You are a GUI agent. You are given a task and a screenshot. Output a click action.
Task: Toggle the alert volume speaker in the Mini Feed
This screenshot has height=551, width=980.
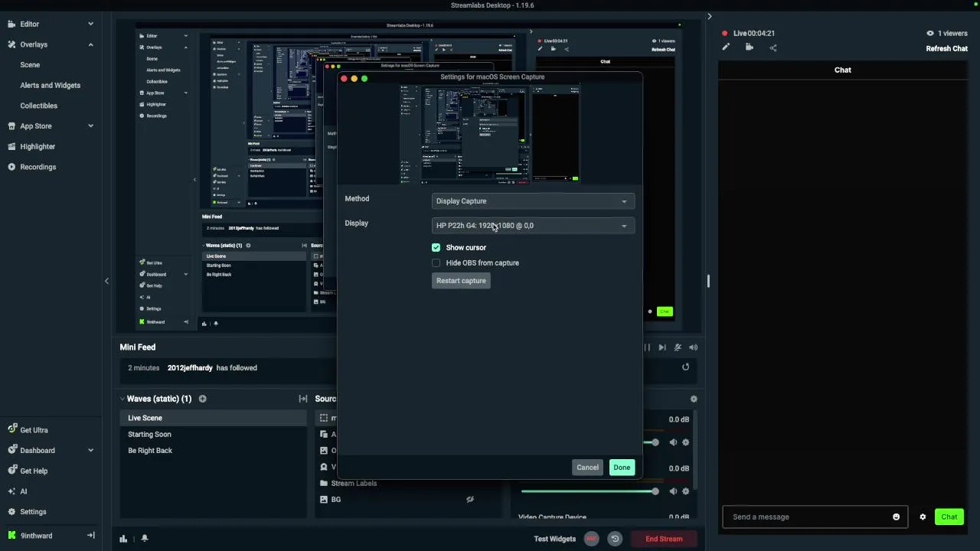pos(693,347)
